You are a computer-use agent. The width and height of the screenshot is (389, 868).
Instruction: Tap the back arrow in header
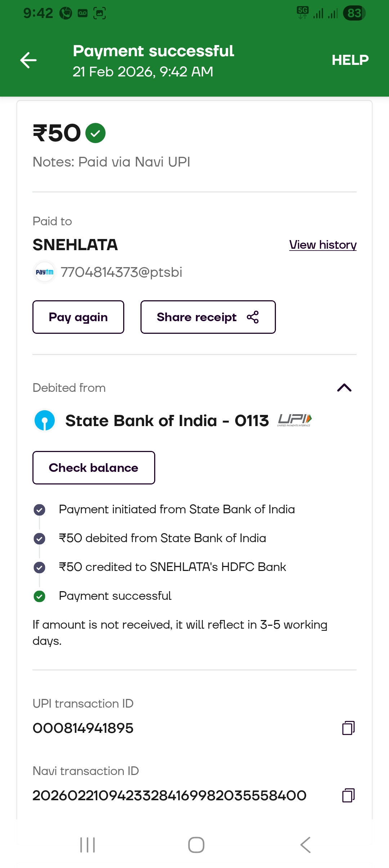click(28, 60)
